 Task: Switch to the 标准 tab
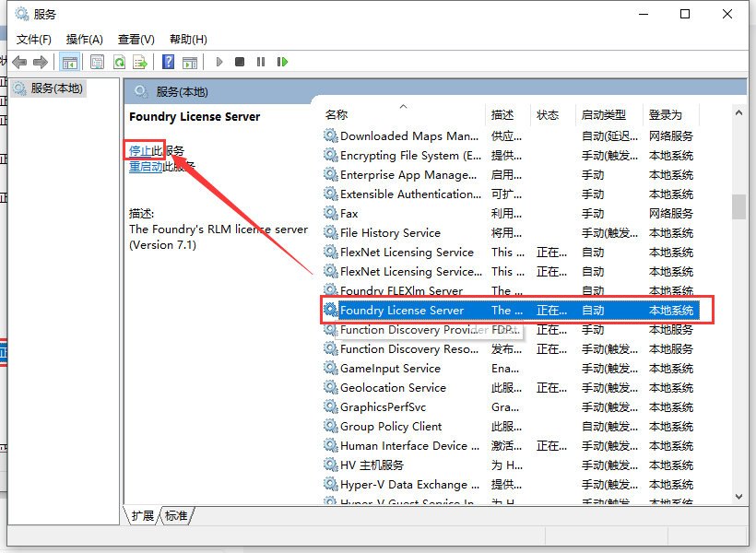click(176, 516)
